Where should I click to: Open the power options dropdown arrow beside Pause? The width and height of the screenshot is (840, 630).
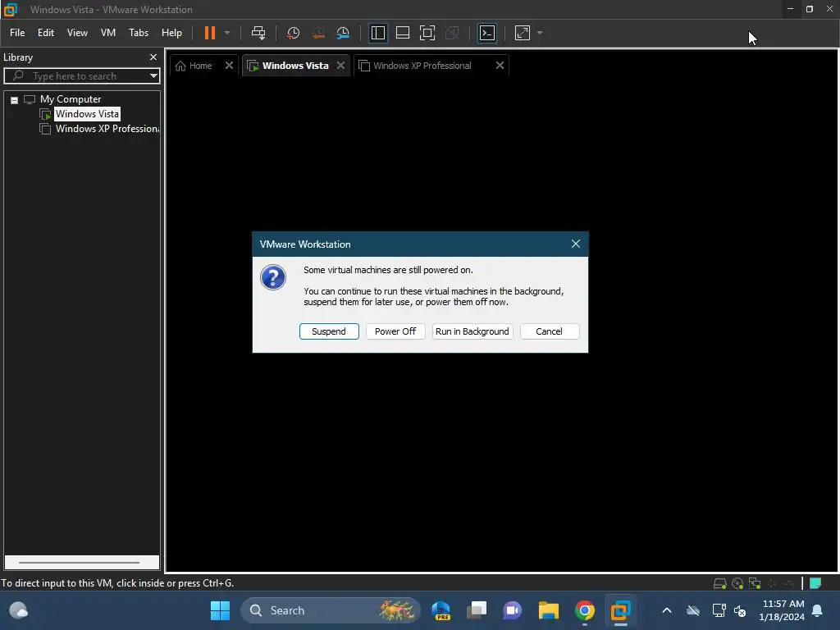227,33
